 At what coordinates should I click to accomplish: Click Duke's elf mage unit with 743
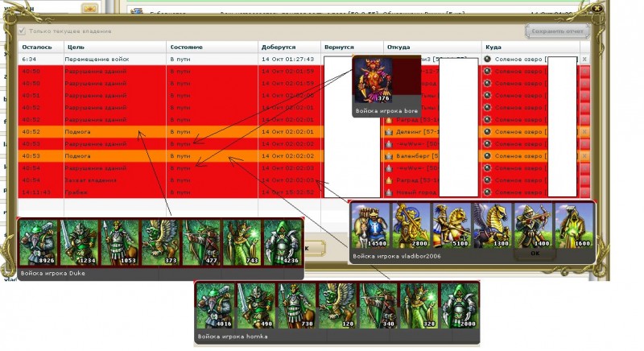pyautogui.click(x=241, y=242)
